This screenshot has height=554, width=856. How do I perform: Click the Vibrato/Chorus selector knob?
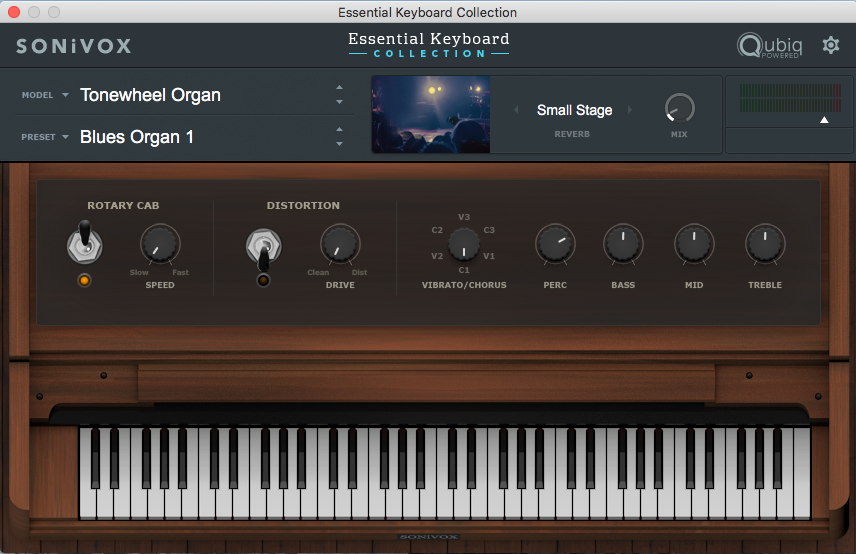463,243
